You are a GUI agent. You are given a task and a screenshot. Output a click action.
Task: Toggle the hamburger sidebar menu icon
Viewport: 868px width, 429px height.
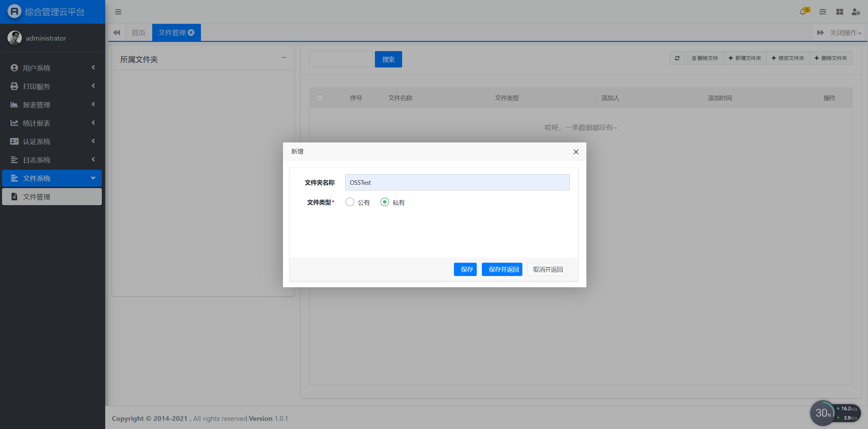[118, 12]
